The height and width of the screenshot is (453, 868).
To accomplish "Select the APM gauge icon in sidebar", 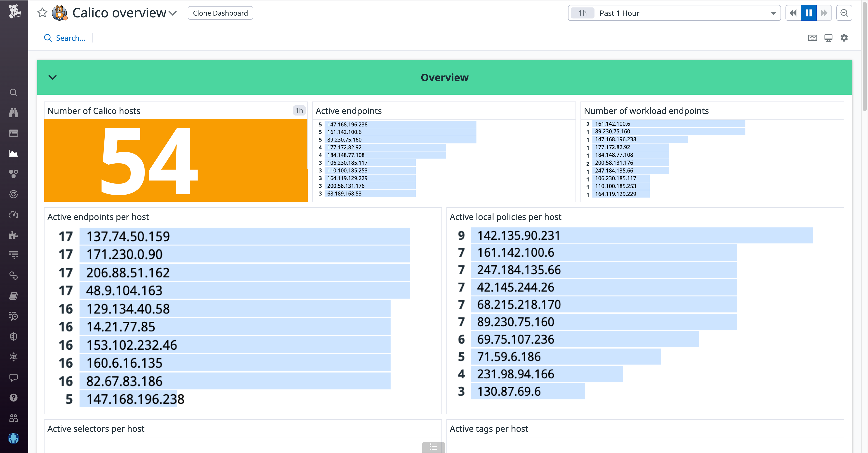I will point(14,215).
